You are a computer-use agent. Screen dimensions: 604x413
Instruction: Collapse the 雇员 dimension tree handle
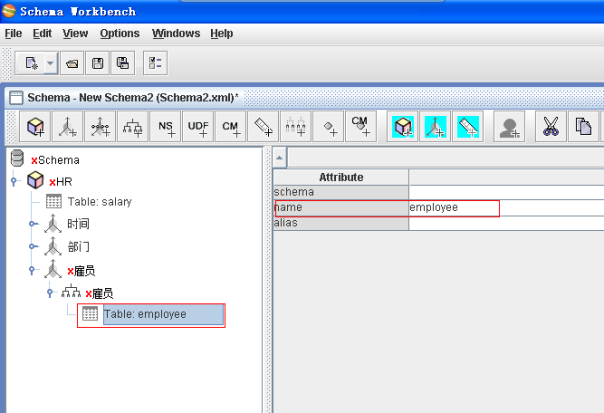pyautogui.click(x=32, y=270)
